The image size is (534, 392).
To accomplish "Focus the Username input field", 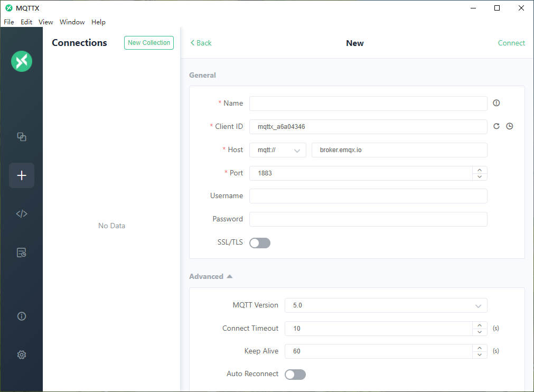I will [x=368, y=196].
